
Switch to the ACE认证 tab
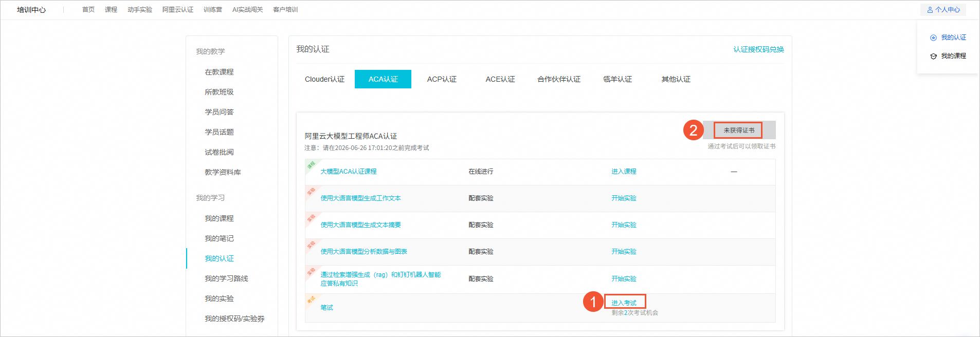[x=500, y=79]
